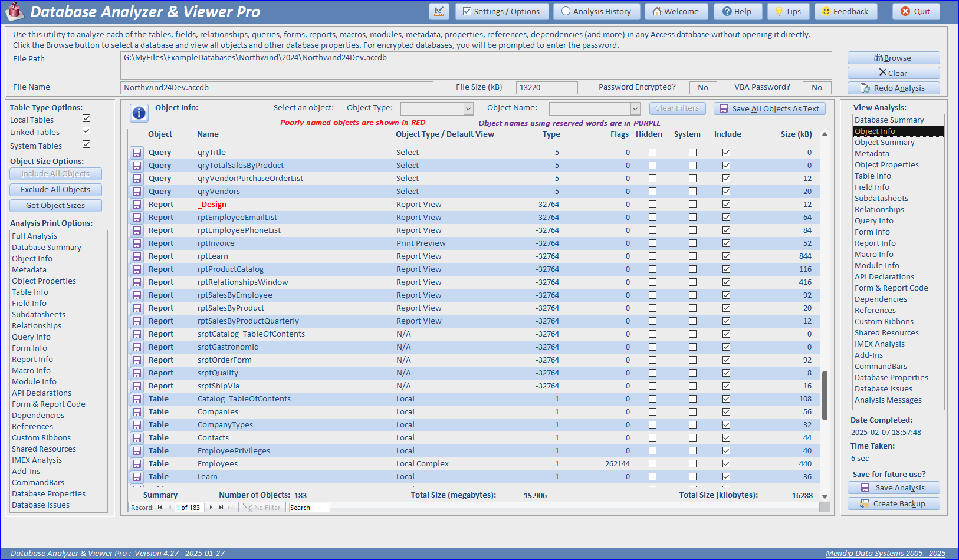The height and width of the screenshot is (560, 959).
Task: Click the save icon on the Contacts table row
Action: [137, 438]
